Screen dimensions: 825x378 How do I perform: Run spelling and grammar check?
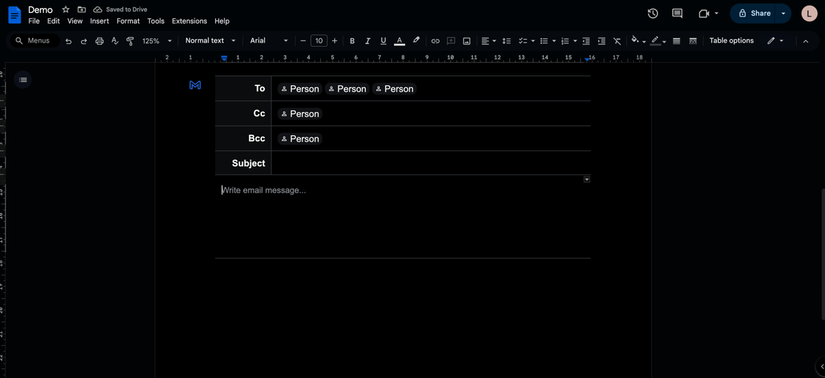click(x=115, y=41)
